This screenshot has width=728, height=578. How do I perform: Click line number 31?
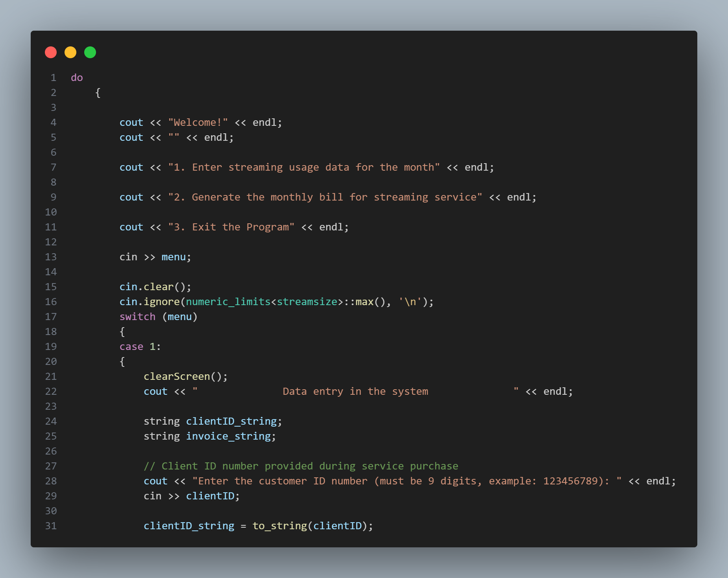click(x=51, y=526)
